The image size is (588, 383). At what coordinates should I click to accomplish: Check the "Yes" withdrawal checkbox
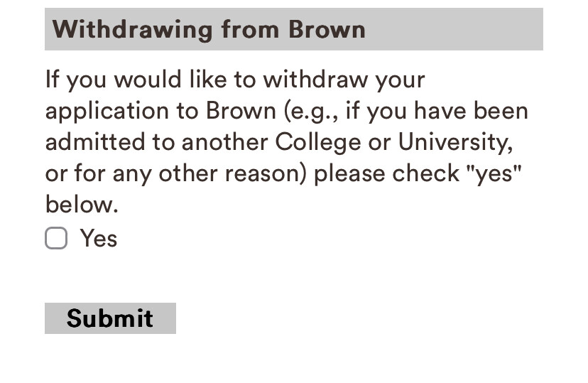(56, 239)
